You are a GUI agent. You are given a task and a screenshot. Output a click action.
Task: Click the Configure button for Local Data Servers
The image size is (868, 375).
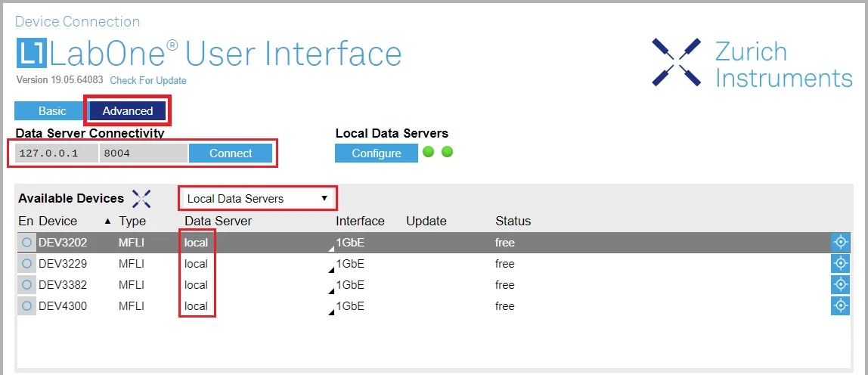[377, 153]
